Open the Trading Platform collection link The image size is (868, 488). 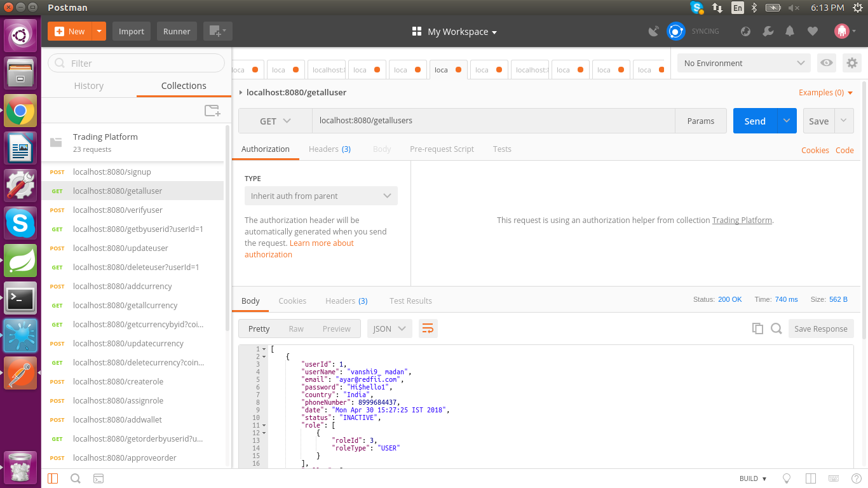[x=742, y=220]
